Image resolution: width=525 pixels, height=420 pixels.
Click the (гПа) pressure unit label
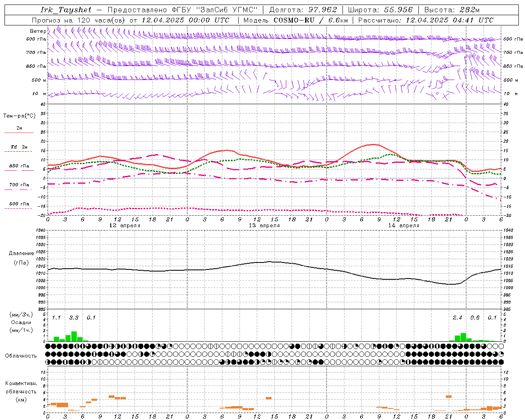pos(21,263)
